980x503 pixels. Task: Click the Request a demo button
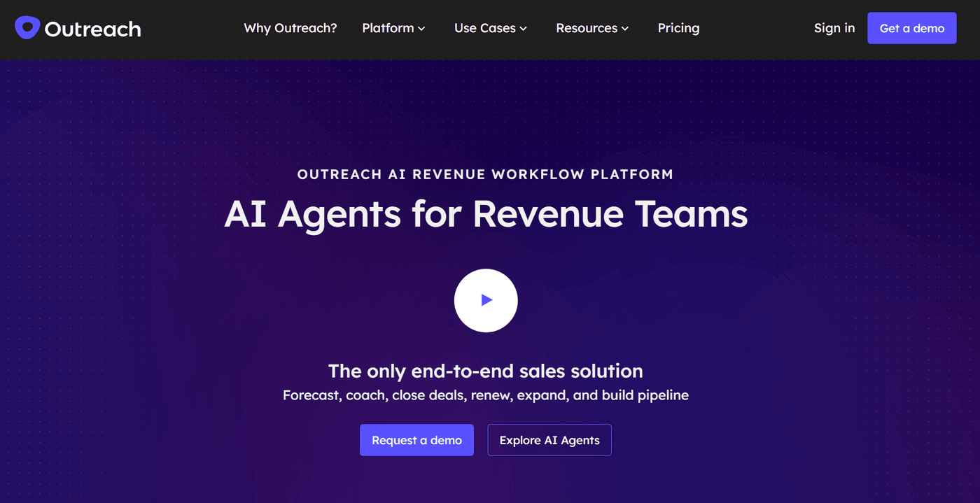tap(416, 440)
